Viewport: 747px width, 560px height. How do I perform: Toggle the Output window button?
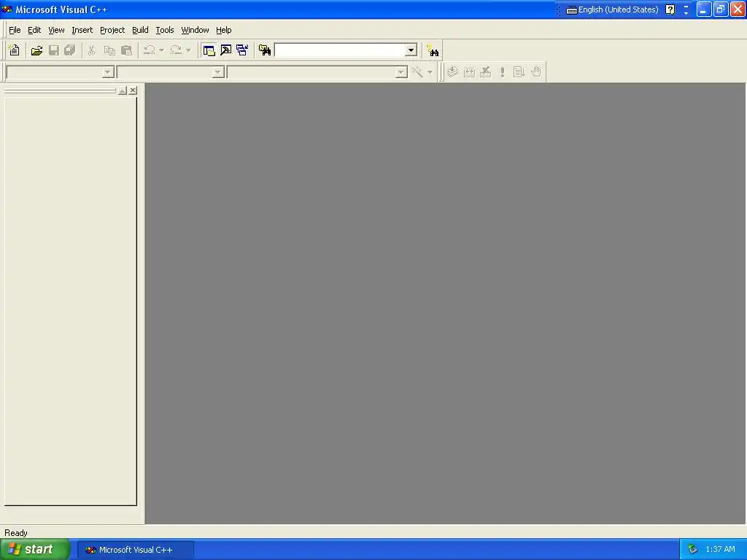click(x=226, y=50)
